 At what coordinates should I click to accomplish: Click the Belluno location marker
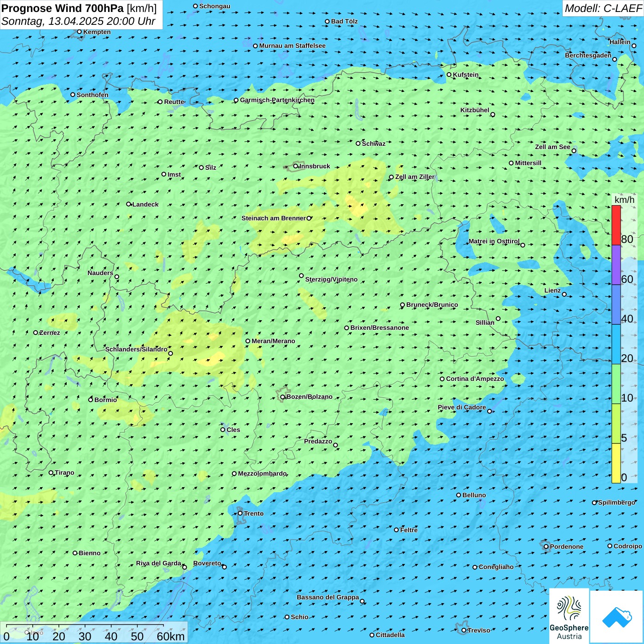(x=459, y=495)
